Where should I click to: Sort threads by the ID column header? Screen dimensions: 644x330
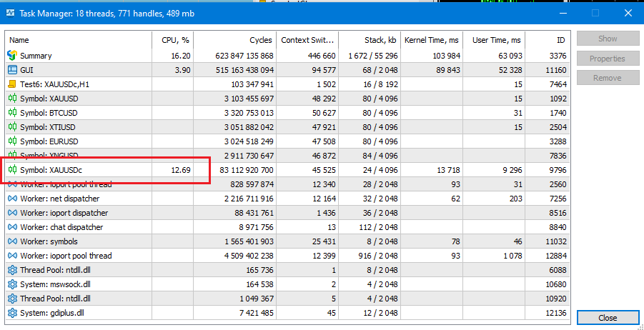549,40
